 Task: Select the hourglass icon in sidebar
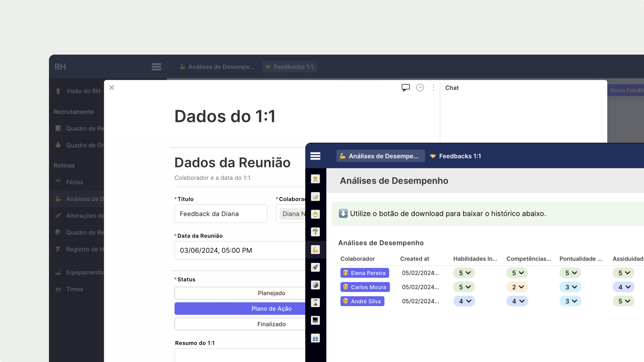click(x=315, y=302)
